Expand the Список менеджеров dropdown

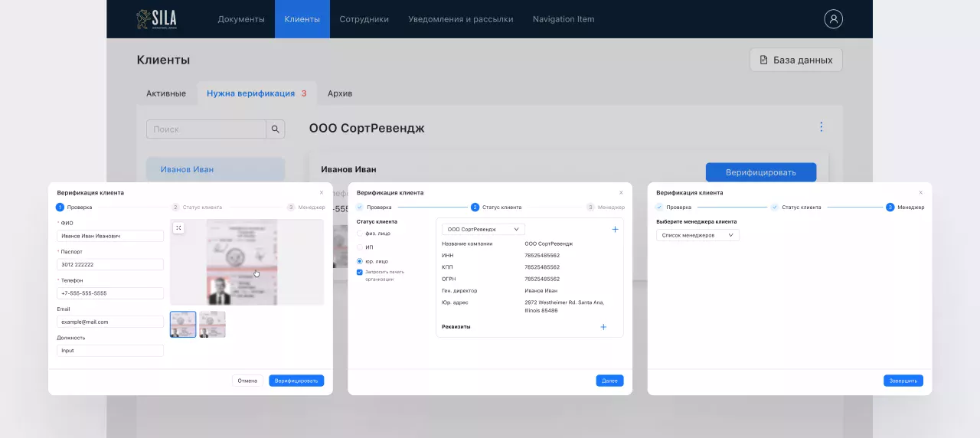697,235
